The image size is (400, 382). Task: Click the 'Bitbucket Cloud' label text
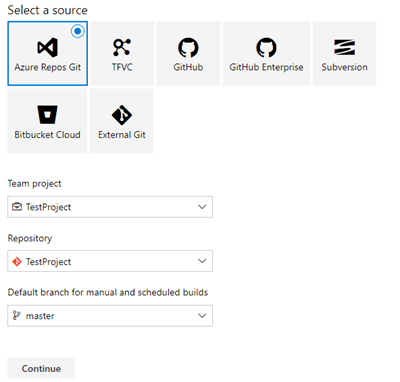pyautogui.click(x=47, y=135)
